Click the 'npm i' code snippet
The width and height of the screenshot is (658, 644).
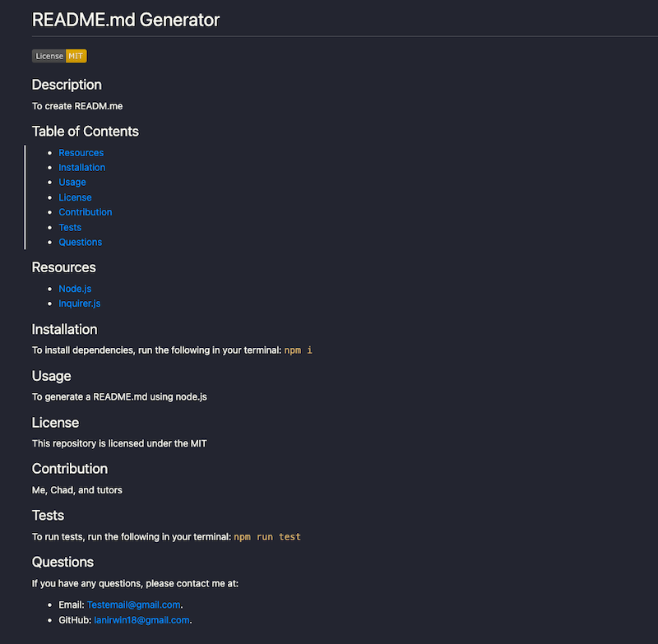point(299,350)
